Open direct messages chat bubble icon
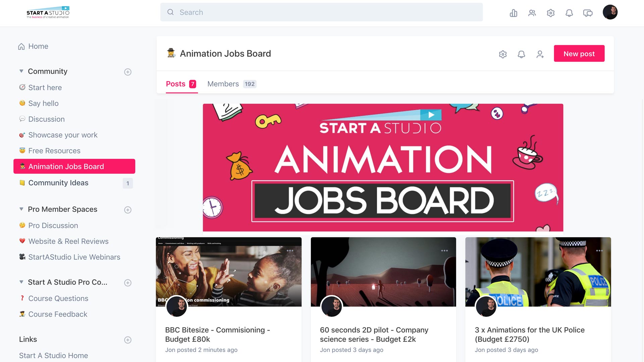644x362 pixels. [588, 12]
